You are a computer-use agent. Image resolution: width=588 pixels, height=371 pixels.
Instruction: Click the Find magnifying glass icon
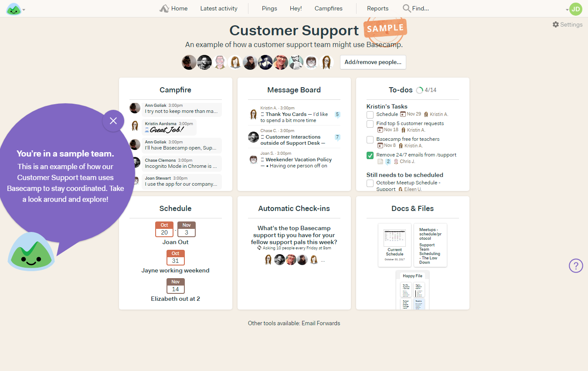[x=407, y=8]
